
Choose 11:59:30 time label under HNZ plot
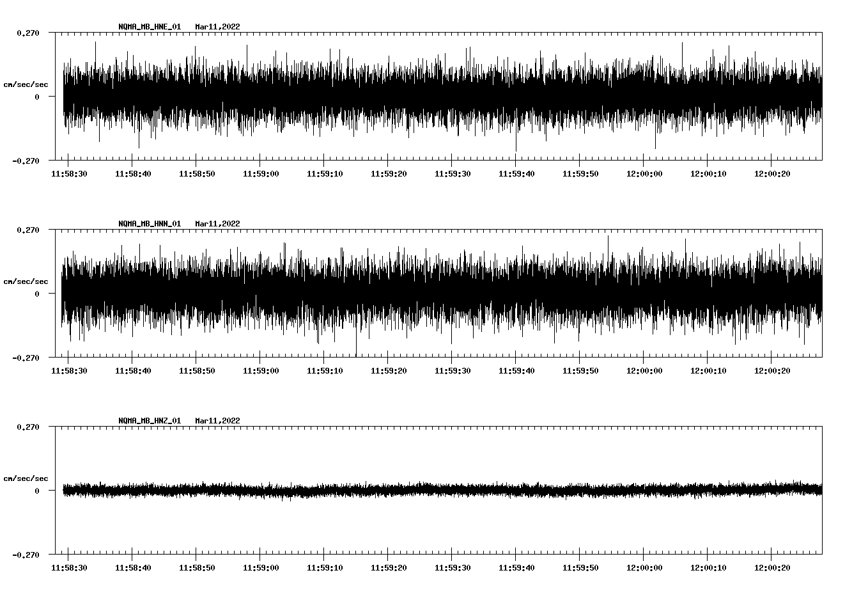(453, 568)
